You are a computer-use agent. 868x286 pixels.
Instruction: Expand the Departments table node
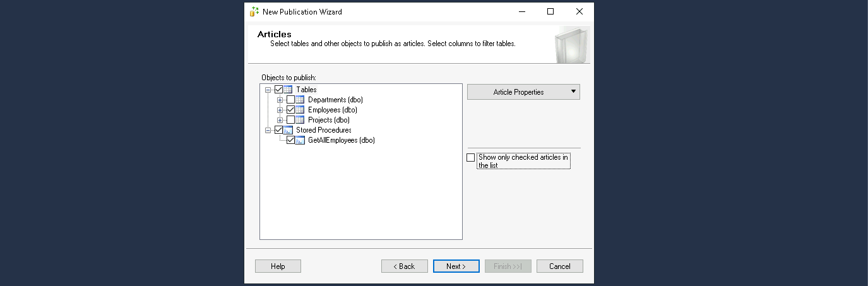pos(280,100)
